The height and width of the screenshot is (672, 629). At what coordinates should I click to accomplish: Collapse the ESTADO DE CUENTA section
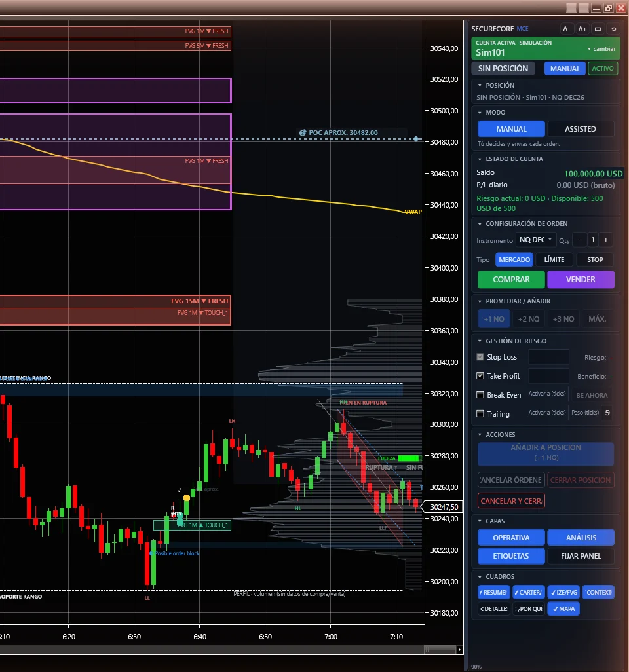pos(480,159)
